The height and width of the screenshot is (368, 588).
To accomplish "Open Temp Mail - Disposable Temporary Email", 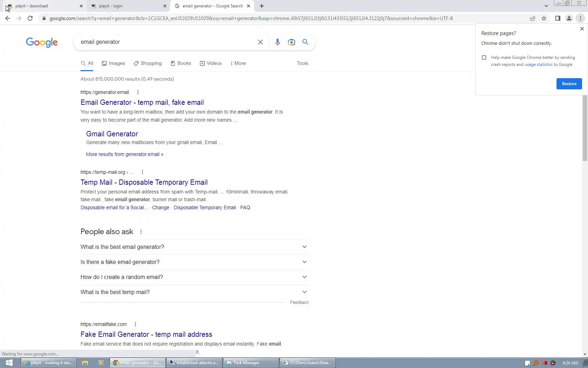I will click(144, 182).
